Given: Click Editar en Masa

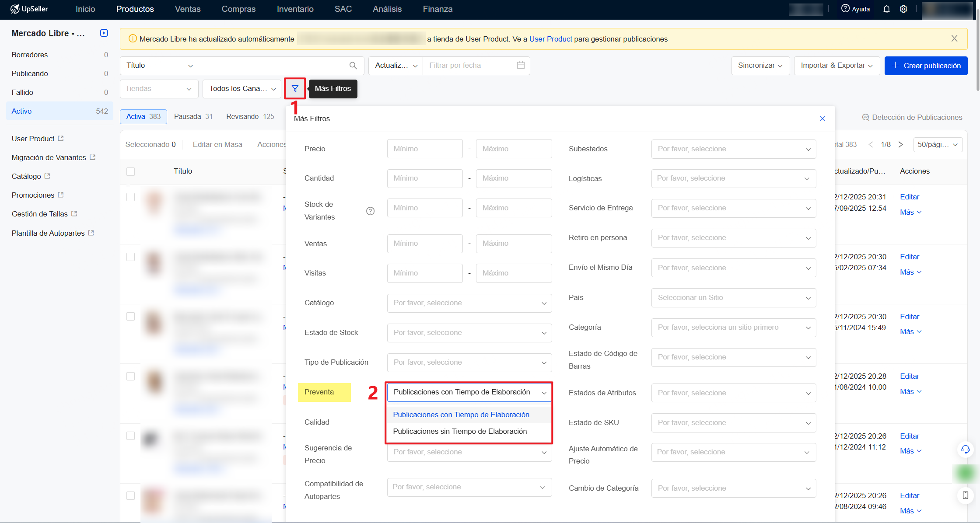Looking at the screenshot, I should coord(217,145).
